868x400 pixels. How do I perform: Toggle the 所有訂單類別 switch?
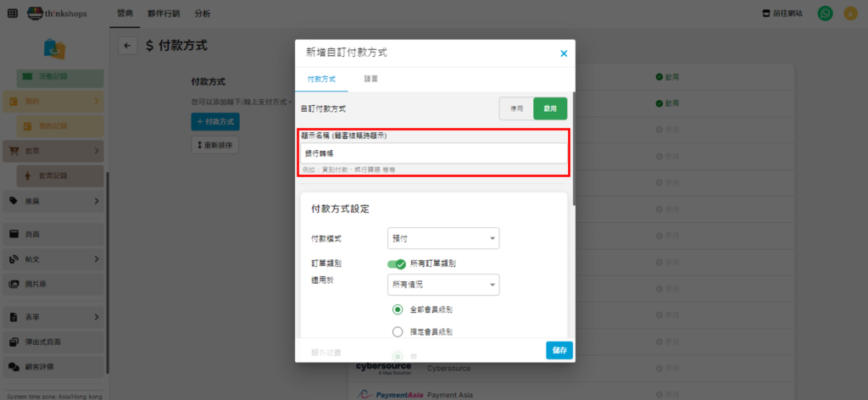coord(396,264)
